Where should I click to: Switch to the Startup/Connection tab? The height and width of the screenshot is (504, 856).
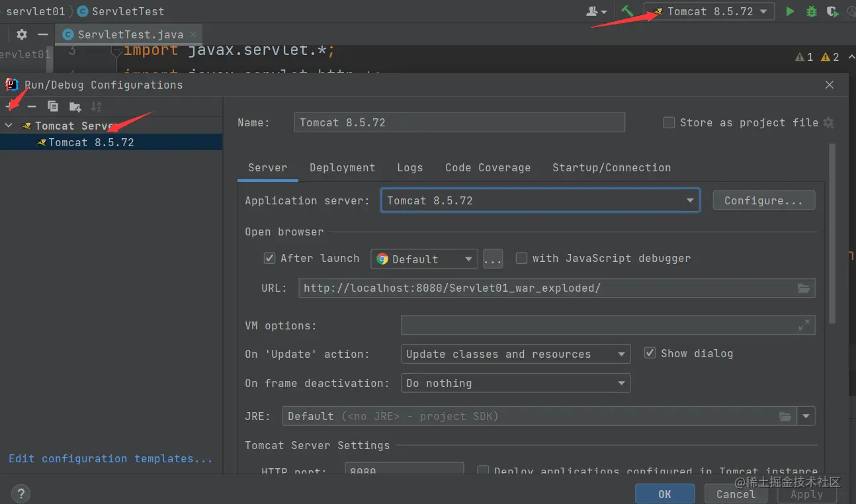point(611,167)
